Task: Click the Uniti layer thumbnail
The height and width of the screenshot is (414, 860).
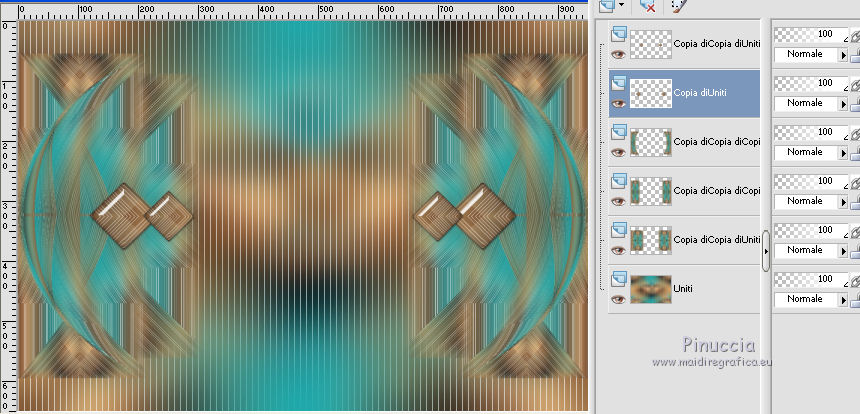Action: tap(651, 289)
